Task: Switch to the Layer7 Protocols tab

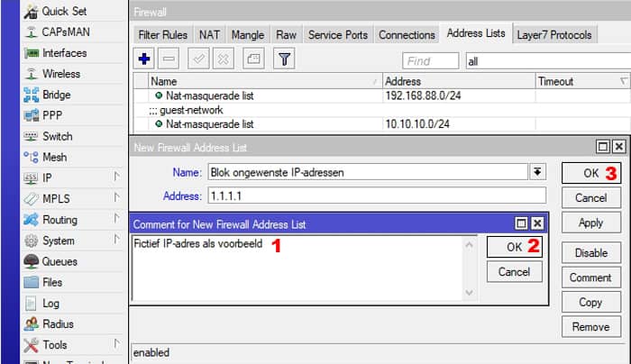Action: coord(554,35)
